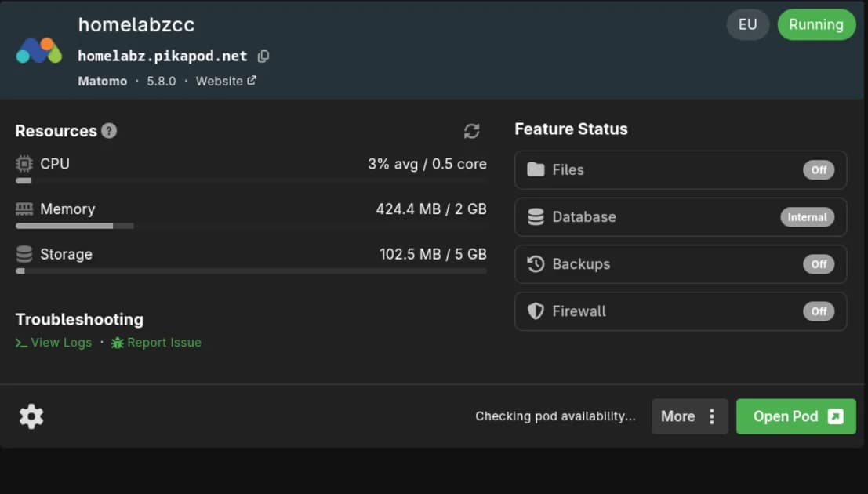Click the Backups history clock icon
Viewport: 868px width, 494px height.
(535, 264)
